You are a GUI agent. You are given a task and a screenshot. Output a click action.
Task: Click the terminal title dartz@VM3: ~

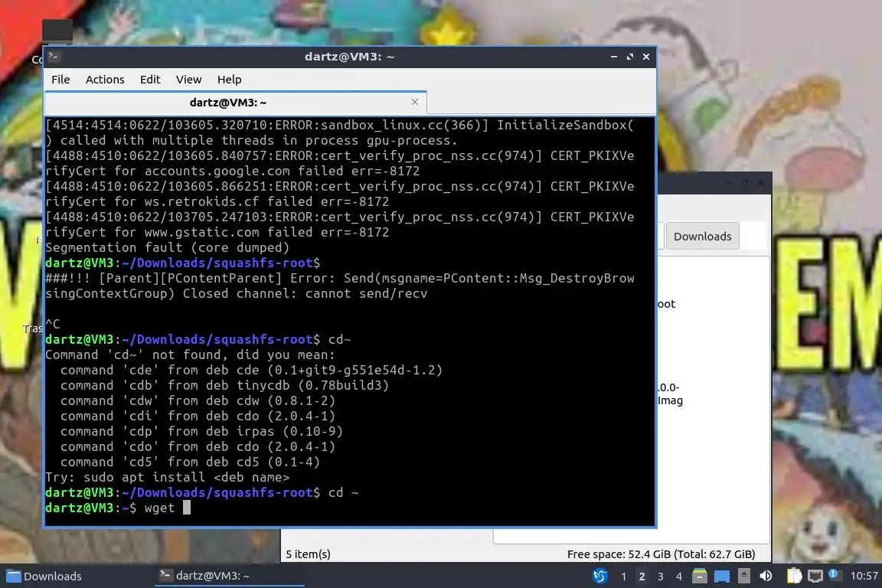(349, 57)
